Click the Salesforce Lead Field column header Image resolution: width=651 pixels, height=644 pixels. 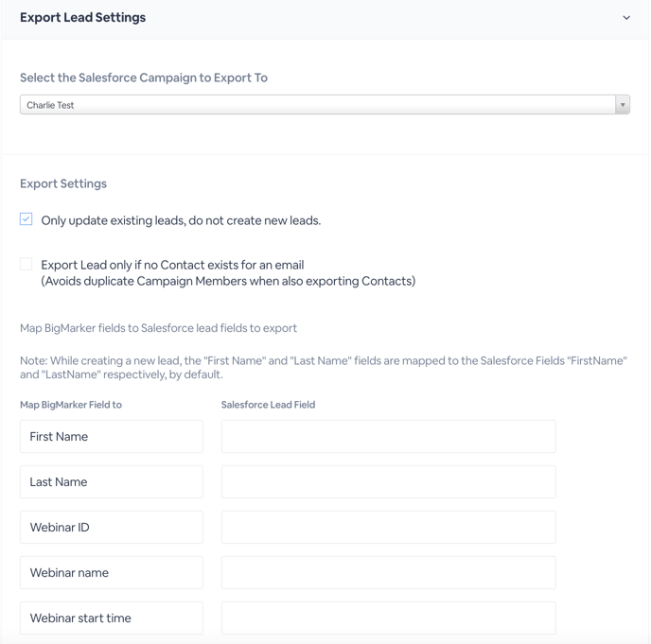(268, 405)
